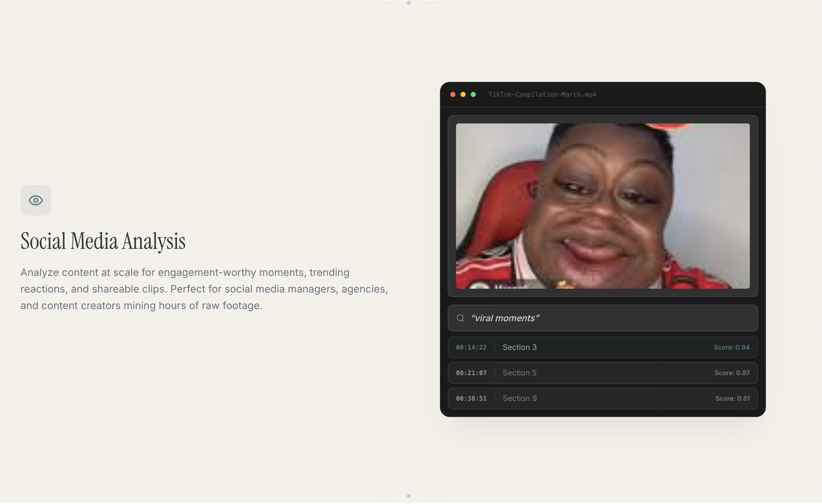
Task: Select the yellow traffic light in the window header
Action: point(463,94)
